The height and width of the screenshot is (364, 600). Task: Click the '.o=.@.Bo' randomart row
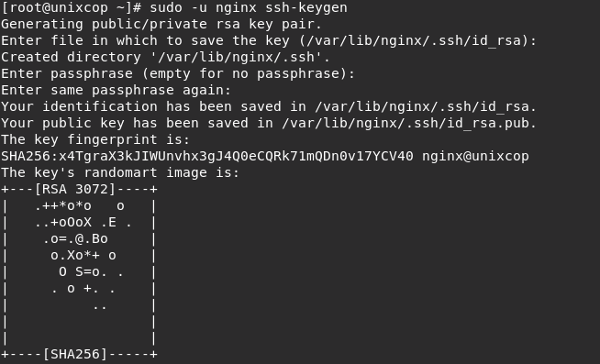[75, 238]
